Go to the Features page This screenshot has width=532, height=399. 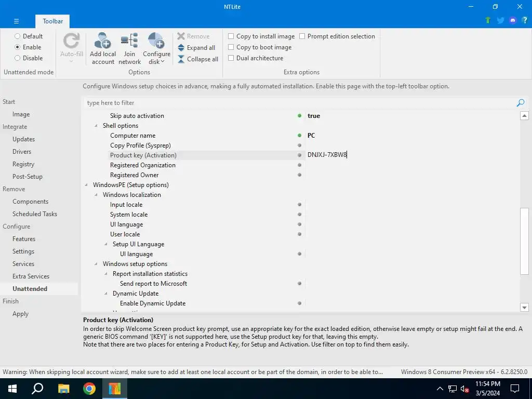[x=24, y=239]
